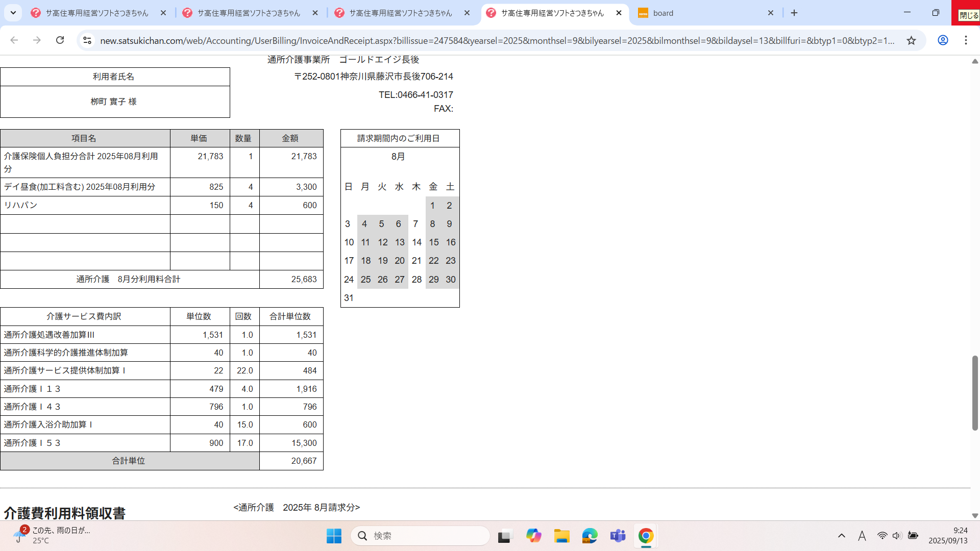980x551 pixels.
Task: Open the Chrome profile icon
Action: (943, 40)
